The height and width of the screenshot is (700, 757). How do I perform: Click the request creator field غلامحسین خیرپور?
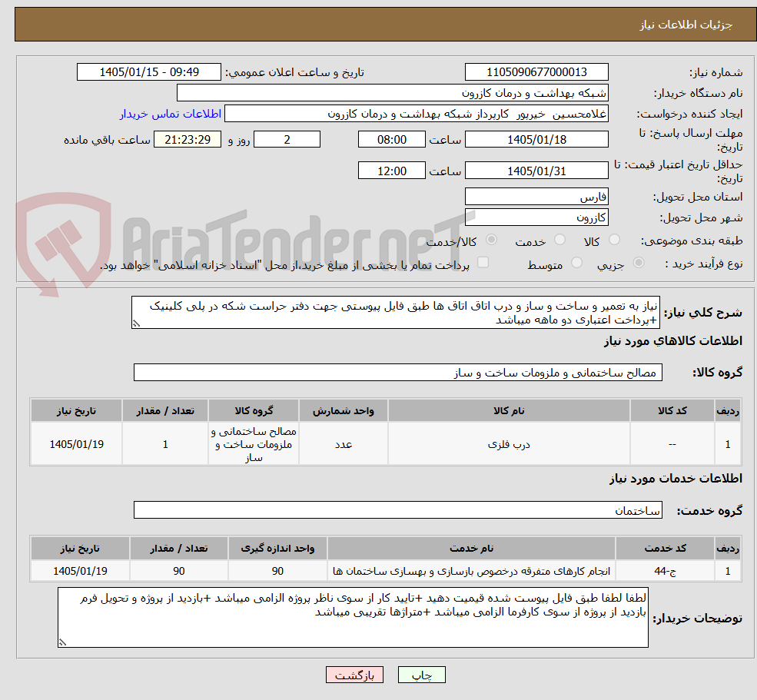[x=416, y=114]
